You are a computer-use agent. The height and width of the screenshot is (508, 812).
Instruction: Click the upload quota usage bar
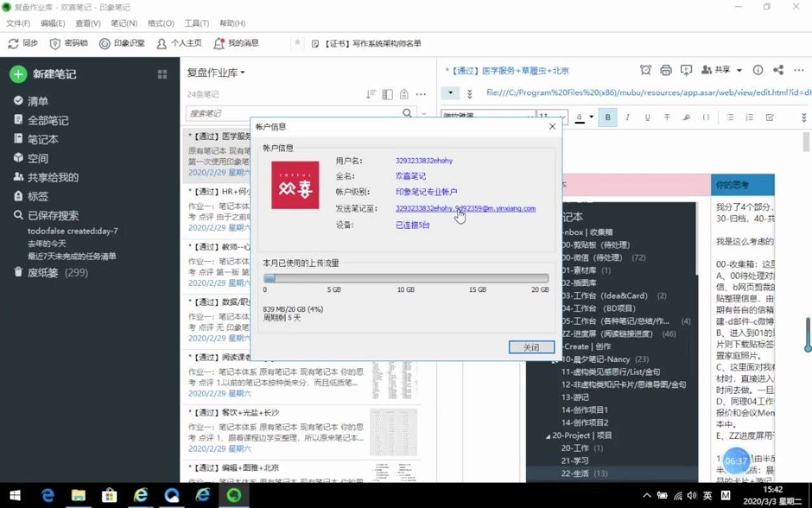(406, 277)
